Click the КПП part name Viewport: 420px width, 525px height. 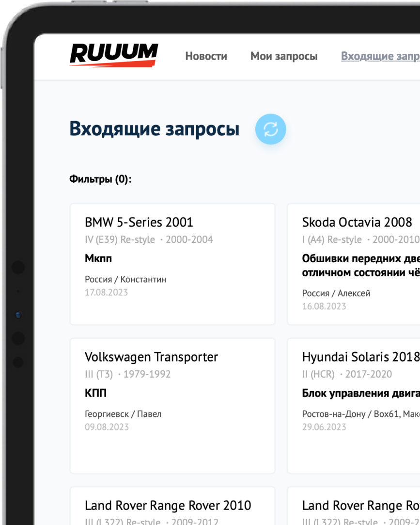coord(96,393)
